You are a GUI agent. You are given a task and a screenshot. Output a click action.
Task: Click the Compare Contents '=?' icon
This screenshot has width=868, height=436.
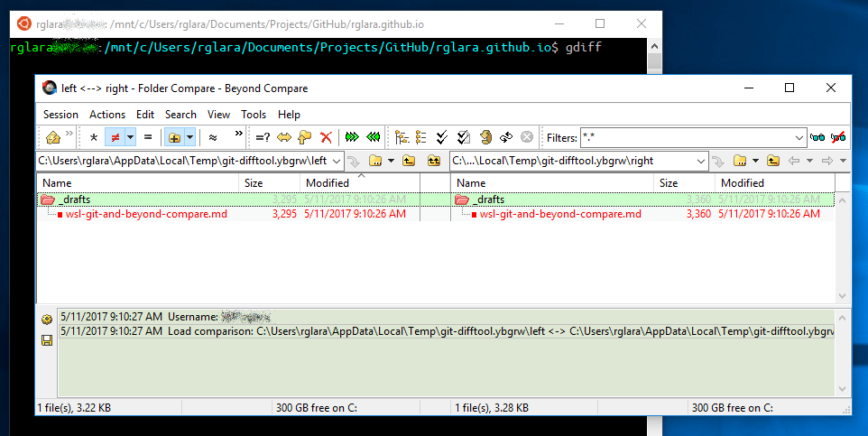(263, 138)
